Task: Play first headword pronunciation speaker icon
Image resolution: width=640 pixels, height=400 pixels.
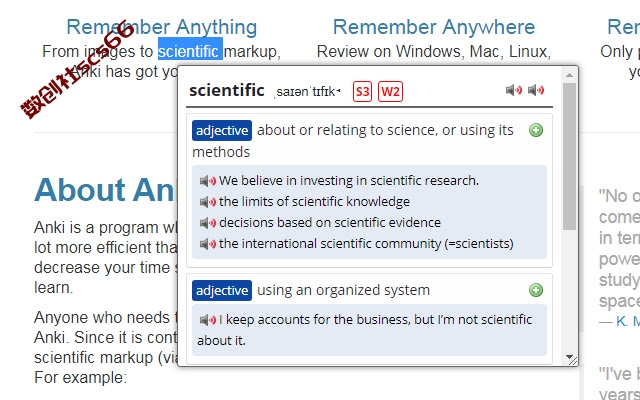Action: [x=514, y=90]
